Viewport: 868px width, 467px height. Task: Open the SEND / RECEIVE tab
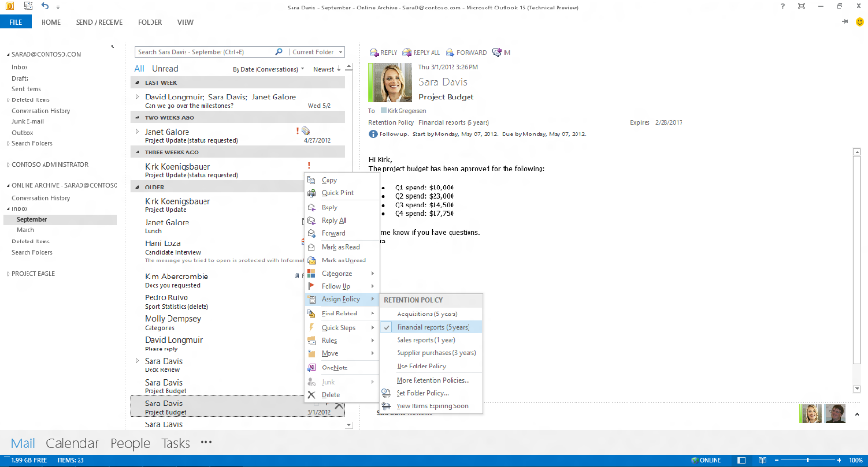point(99,22)
